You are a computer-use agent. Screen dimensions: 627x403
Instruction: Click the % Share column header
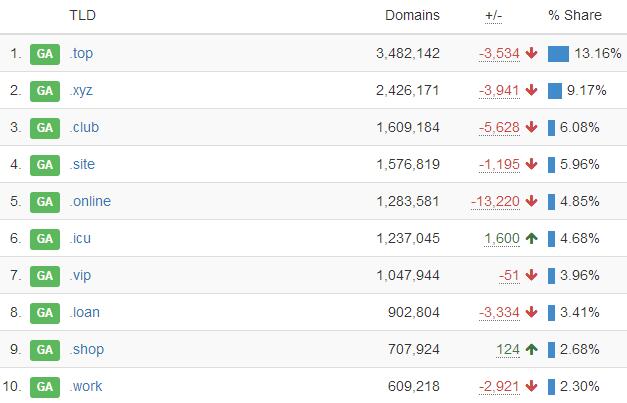575,15
